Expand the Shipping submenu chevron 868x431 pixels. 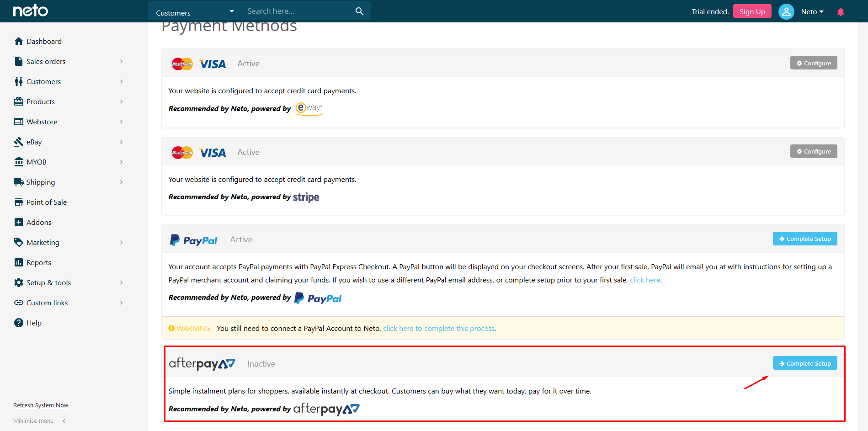(x=122, y=182)
